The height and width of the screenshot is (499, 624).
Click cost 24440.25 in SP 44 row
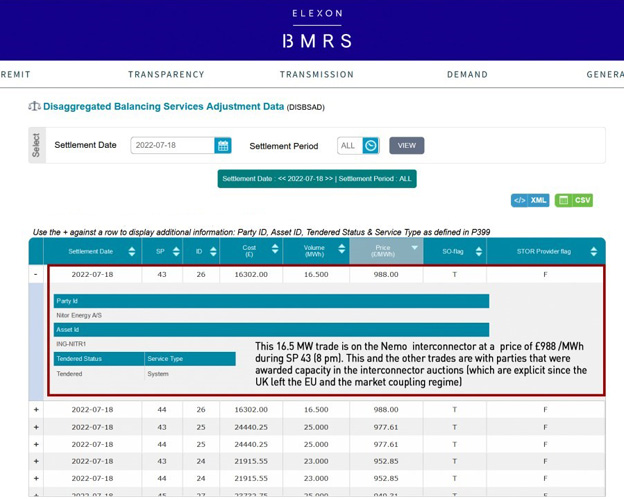click(251, 444)
